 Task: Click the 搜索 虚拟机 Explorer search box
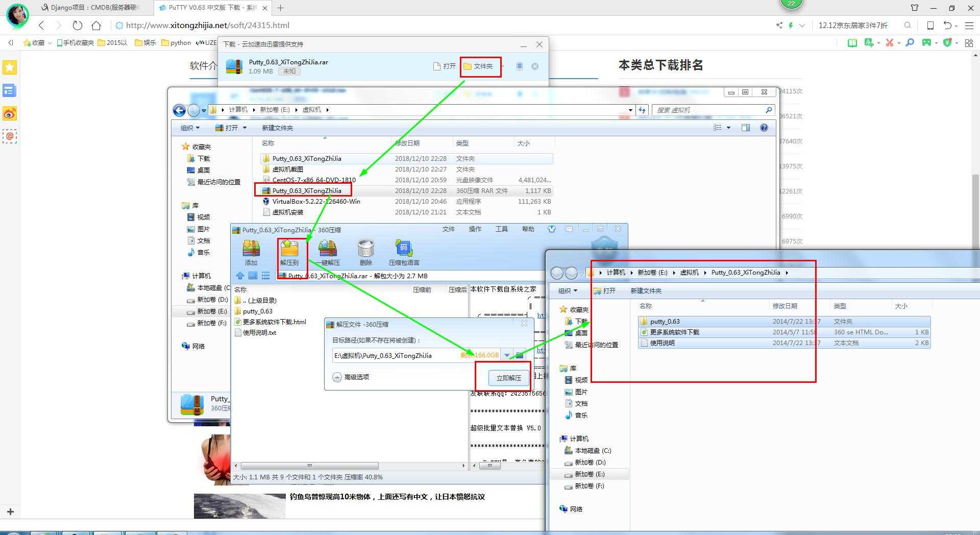[x=713, y=110]
